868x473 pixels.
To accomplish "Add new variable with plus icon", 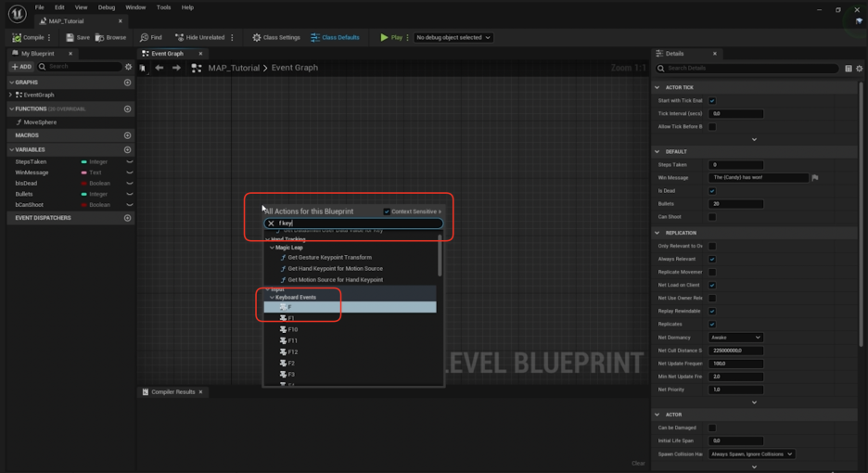I will (x=127, y=150).
